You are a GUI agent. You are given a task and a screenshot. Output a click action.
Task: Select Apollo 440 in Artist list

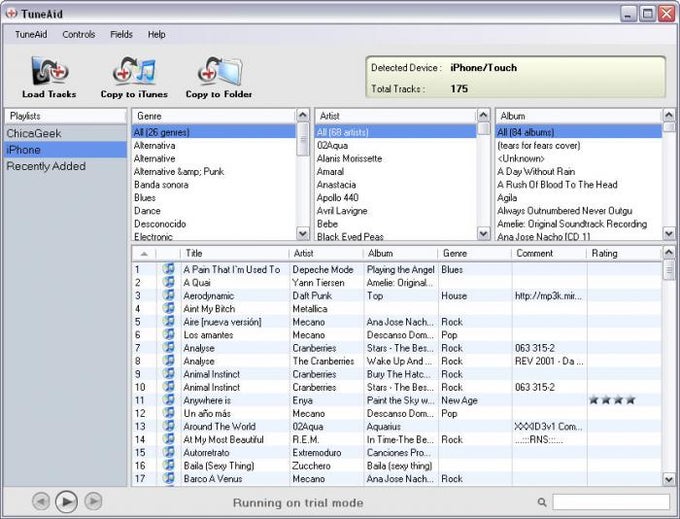click(x=396, y=198)
